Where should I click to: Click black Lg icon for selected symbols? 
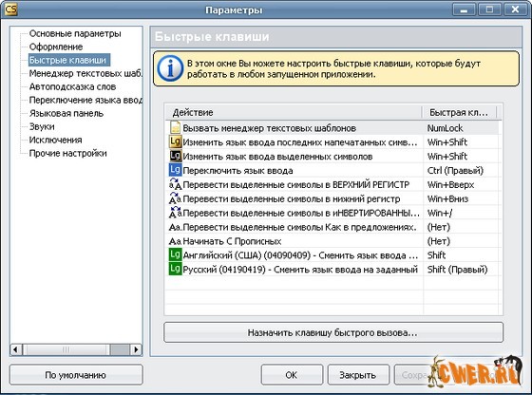pos(175,156)
